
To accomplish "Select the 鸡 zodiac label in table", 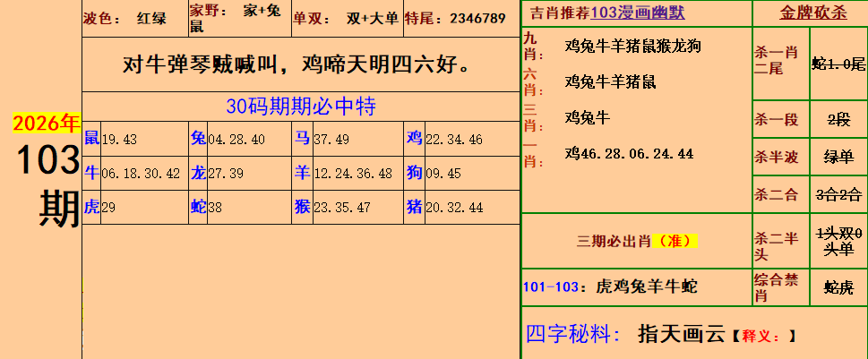I will click(414, 138).
